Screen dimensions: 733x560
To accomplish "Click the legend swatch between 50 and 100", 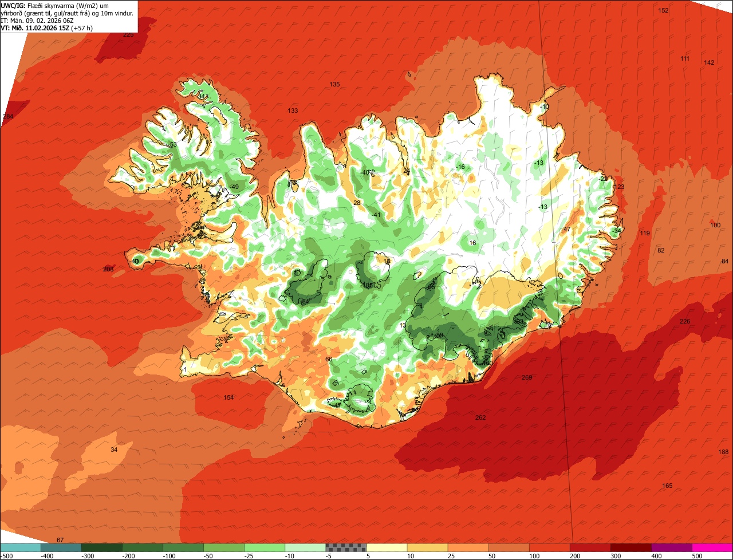I will coord(508,548).
